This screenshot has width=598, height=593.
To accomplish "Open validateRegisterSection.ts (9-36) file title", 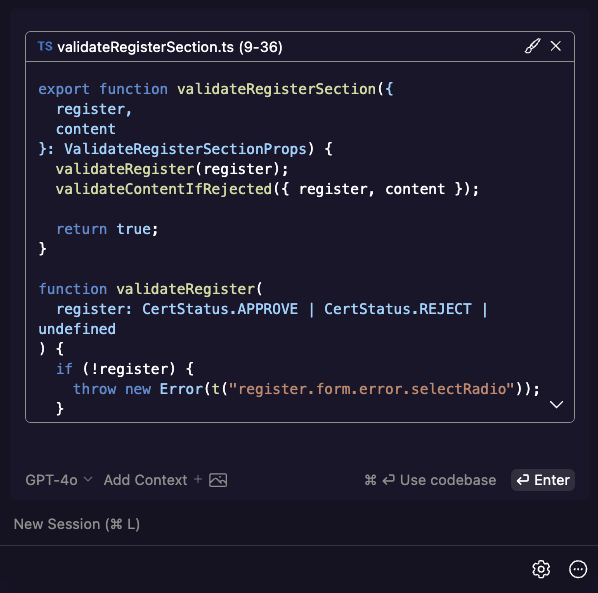I will coord(170,47).
